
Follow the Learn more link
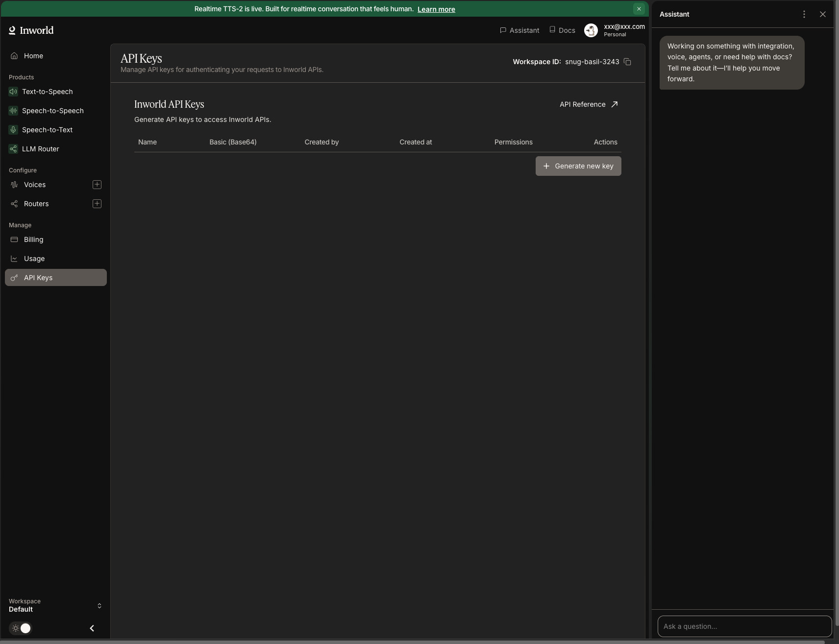pyautogui.click(x=436, y=9)
